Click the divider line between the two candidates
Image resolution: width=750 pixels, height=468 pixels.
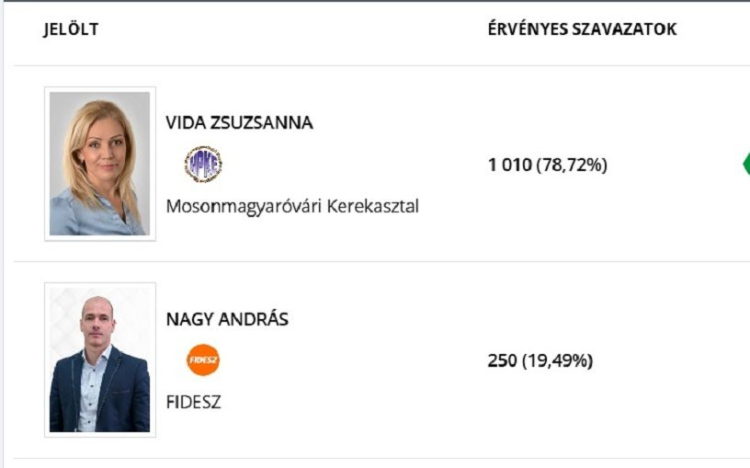[x=375, y=262]
